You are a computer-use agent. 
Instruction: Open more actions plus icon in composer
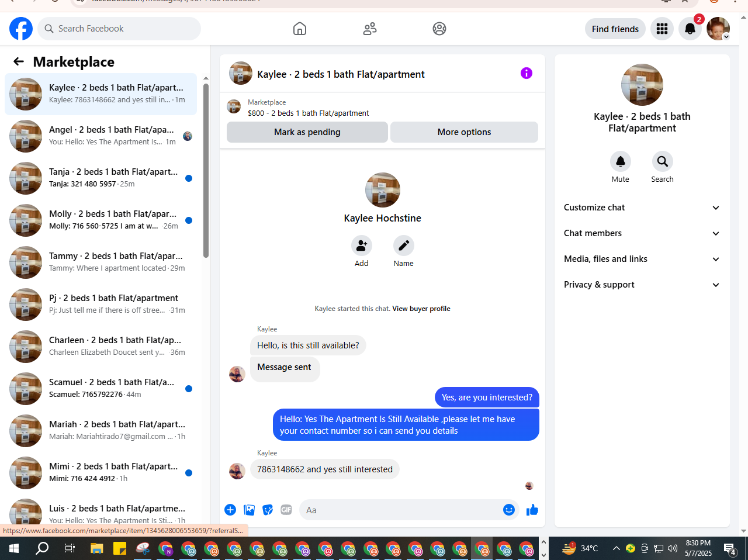[x=230, y=510]
